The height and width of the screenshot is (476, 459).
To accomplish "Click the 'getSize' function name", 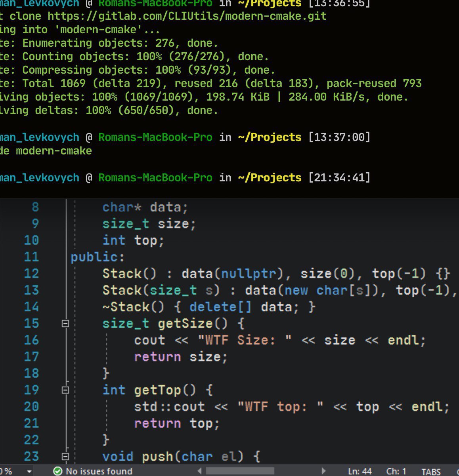I will [x=185, y=324].
